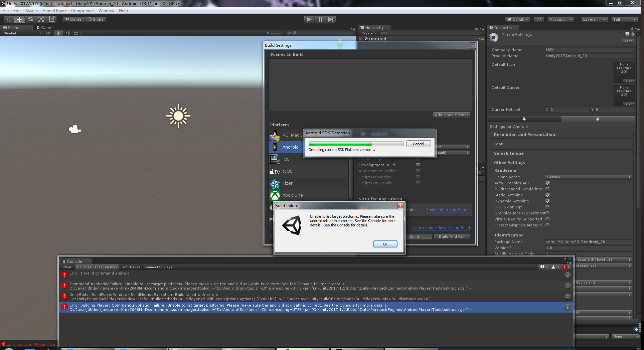Select Xbox One platform in Build Settings
Image resolution: width=644 pixels, height=350 pixels.
point(309,195)
